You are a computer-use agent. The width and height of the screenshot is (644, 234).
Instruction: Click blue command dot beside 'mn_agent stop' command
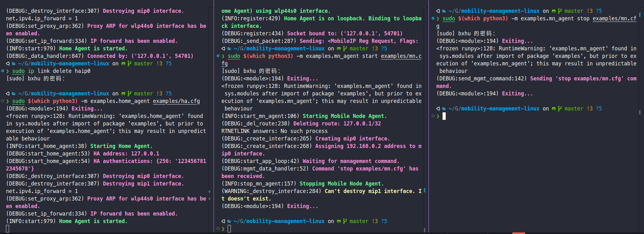[x=433, y=18]
